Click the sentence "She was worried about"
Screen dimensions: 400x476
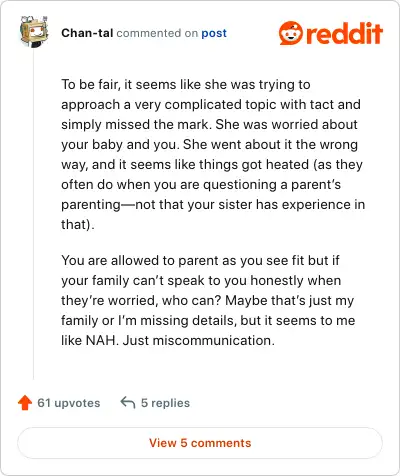click(x=286, y=124)
